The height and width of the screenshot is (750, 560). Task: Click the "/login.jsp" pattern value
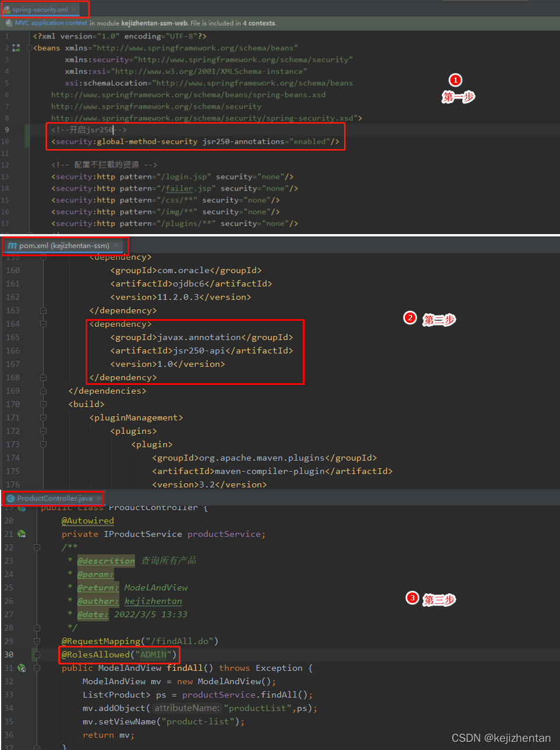click(184, 176)
